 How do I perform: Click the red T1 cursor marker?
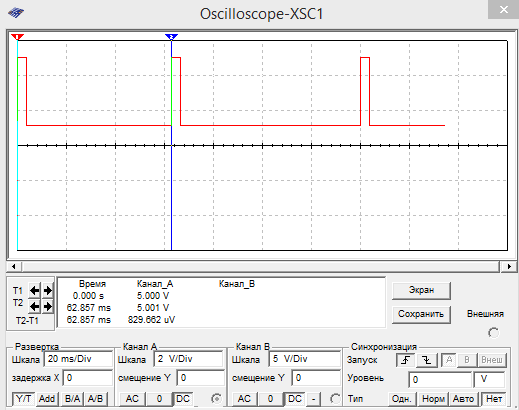[x=17, y=36]
